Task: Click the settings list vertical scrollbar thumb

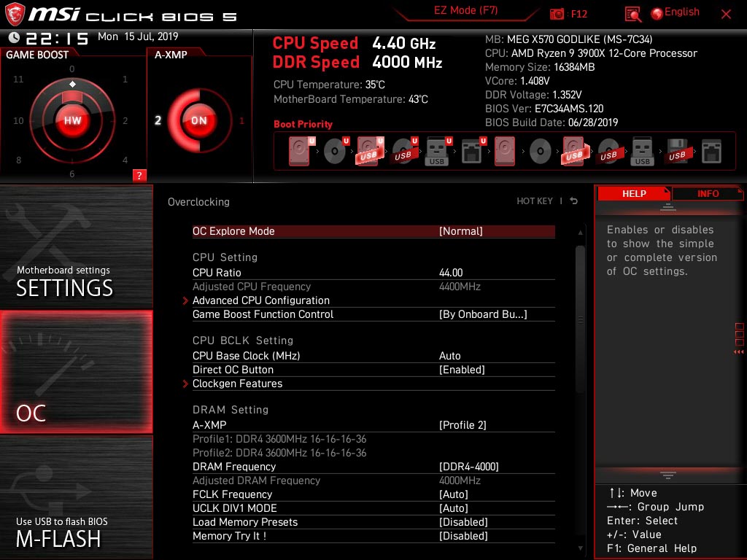Action: (580, 319)
